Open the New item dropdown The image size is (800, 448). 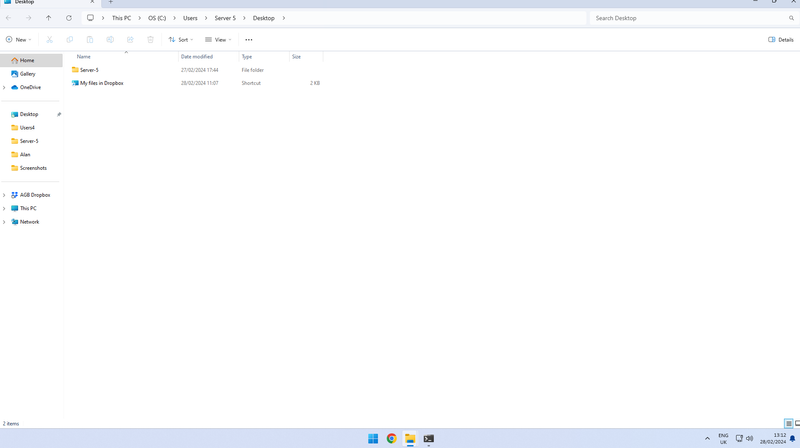coord(18,39)
